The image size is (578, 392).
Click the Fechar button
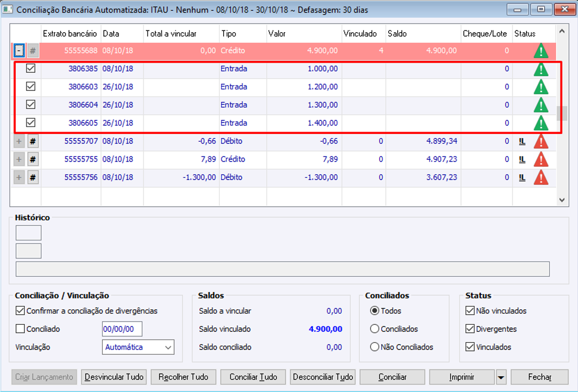point(540,377)
